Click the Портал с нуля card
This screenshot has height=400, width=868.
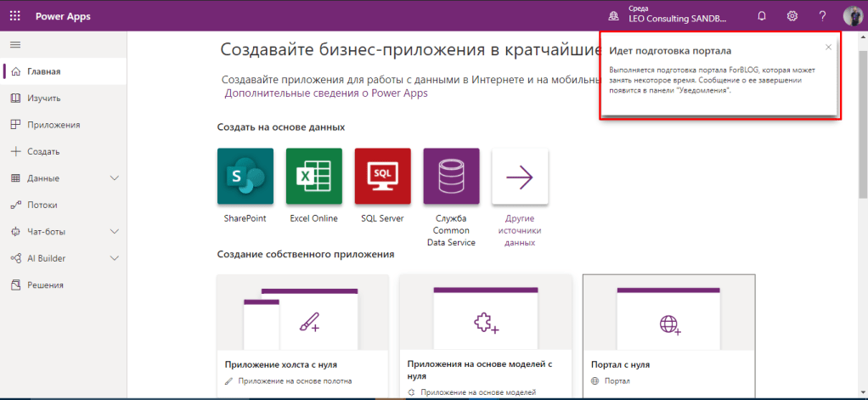[668, 336]
